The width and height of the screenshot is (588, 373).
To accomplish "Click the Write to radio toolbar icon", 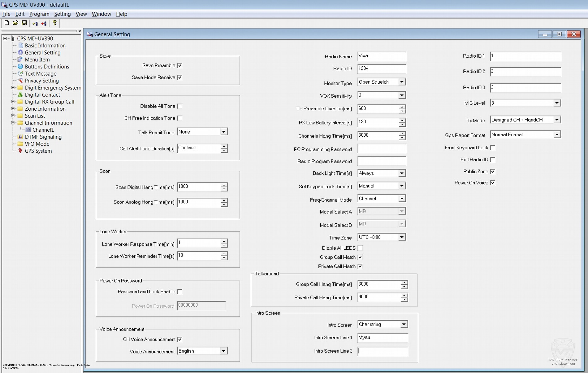I will coord(44,23).
